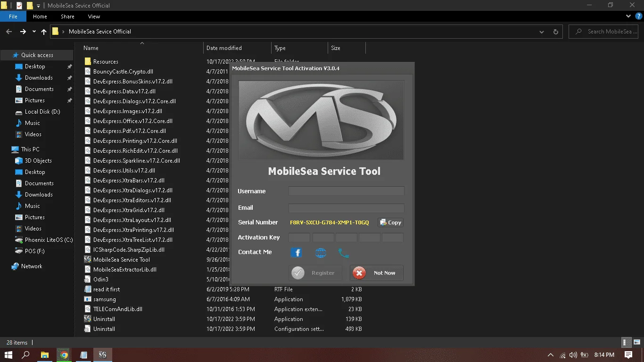Screen dimensions: 644x362
Task: Select Quick access in navigation pane
Action: [37, 55]
